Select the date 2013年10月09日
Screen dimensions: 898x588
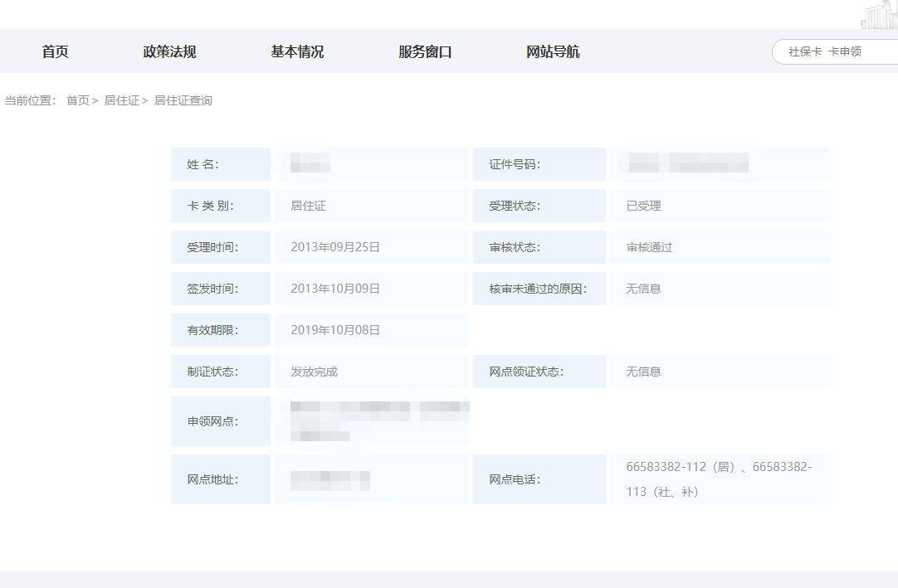(x=335, y=289)
